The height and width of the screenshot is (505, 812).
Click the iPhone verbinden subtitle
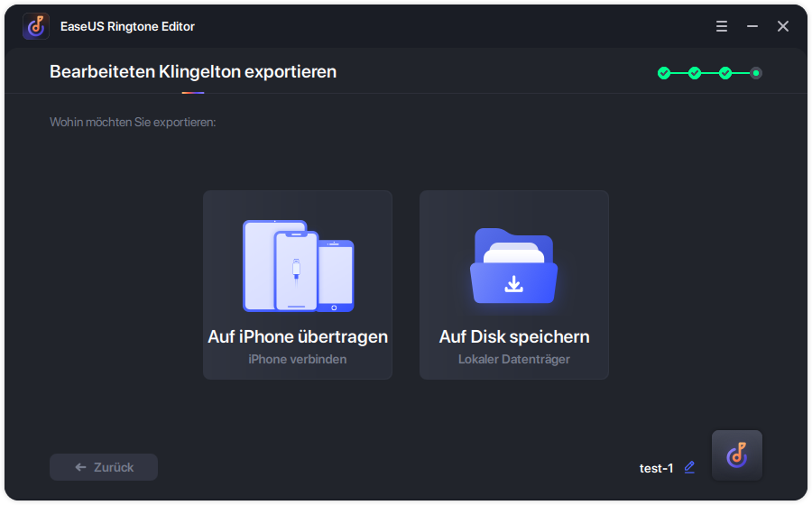[298, 359]
